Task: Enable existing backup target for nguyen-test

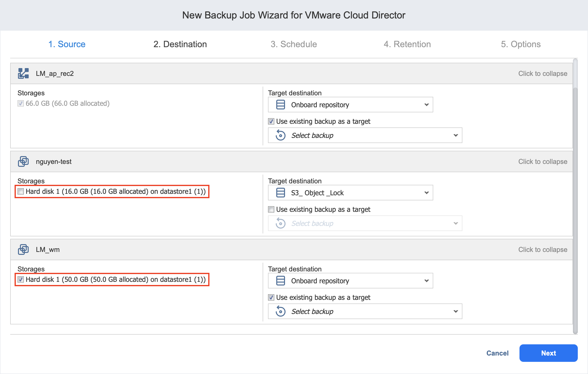Action: [271, 209]
